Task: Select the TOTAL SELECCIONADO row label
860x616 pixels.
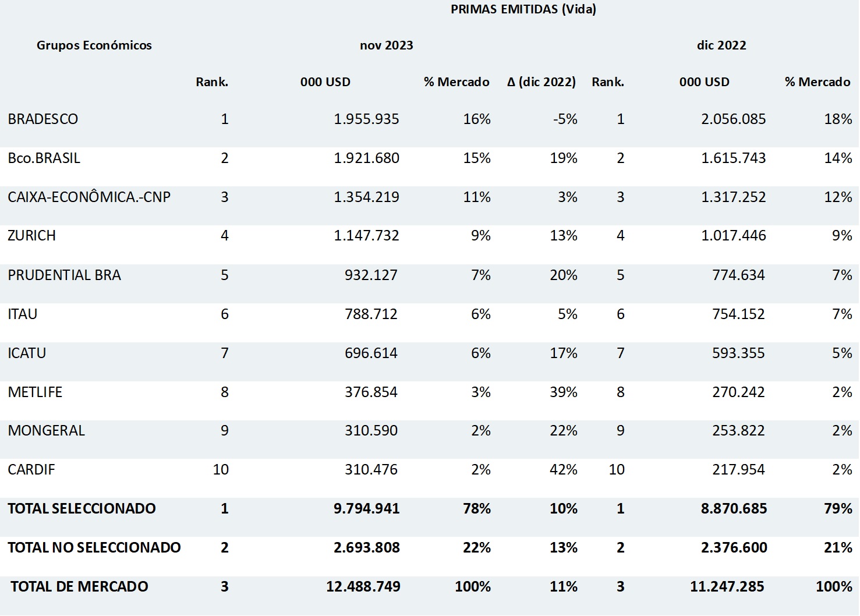Action: [82, 508]
